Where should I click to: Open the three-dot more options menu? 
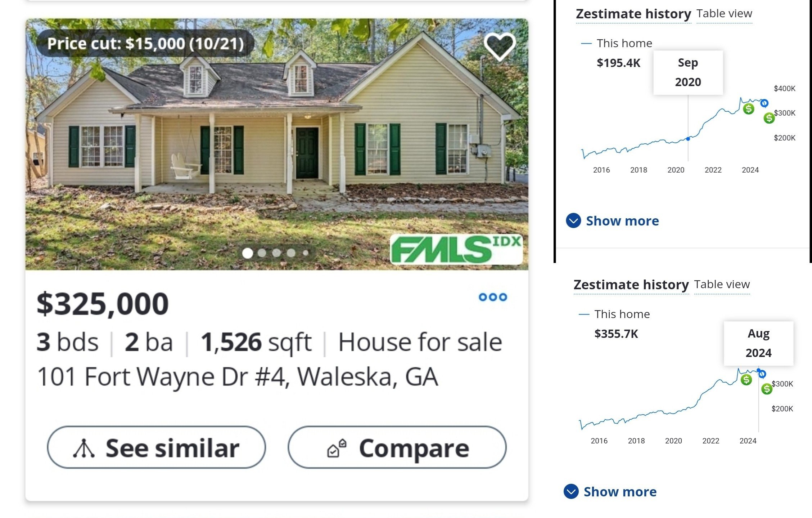coord(493,297)
